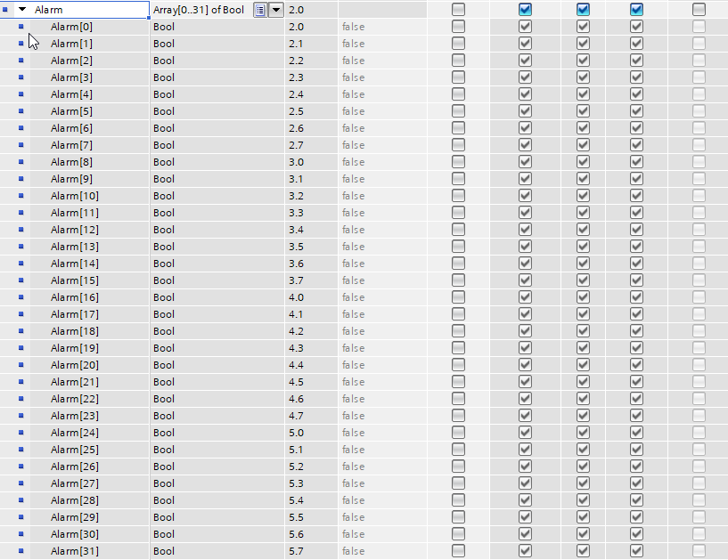This screenshot has width=728, height=560.
Task: Toggle Accessible from HMI checkbox for Alarm[1]
Action: click(525, 43)
